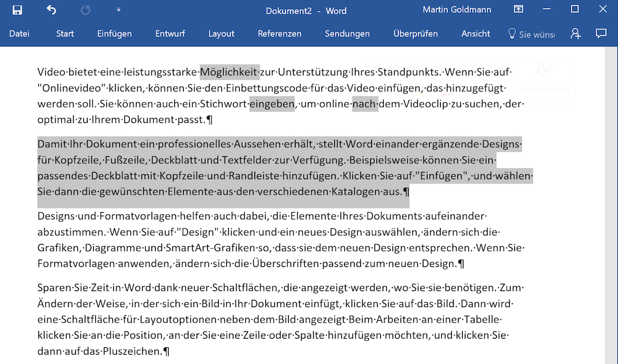Click the word 'Layoutoptionen'
Screen dimensions: 618x364
pos(178,320)
